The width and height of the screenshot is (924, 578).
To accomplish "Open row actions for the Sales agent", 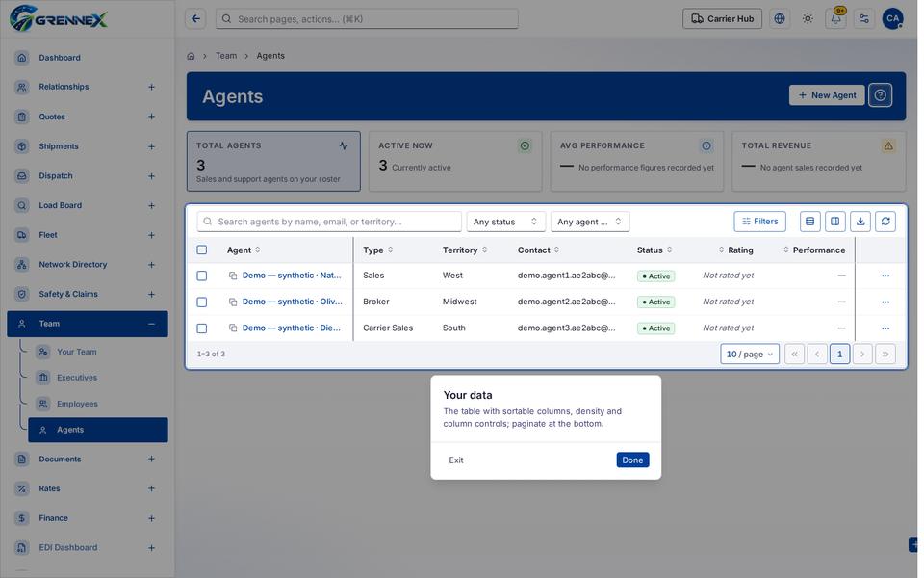I will (x=885, y=276).
